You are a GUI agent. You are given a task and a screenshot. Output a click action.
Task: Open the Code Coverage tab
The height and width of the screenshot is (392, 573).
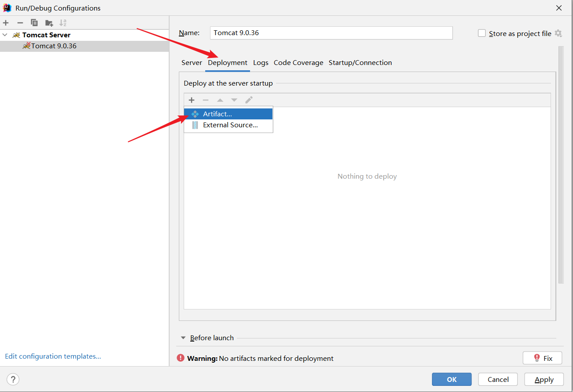(298, 63)
